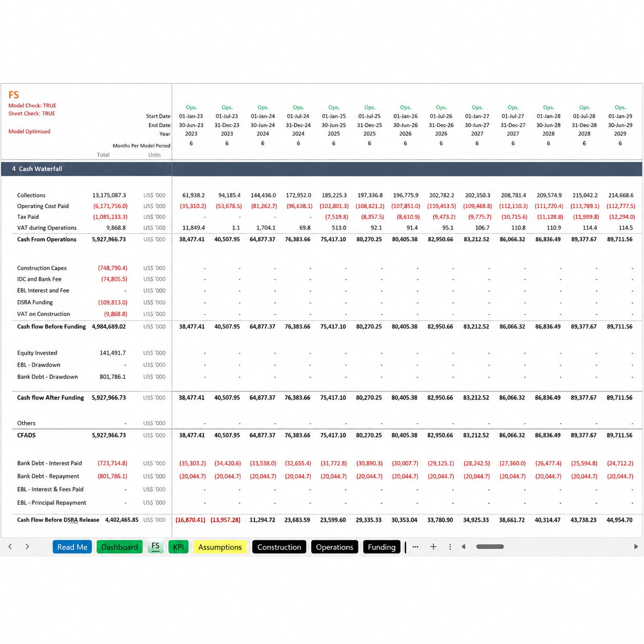Switch to the Operations sheet tab
This screenshot has width=644, height=644.
click(335, 547)
